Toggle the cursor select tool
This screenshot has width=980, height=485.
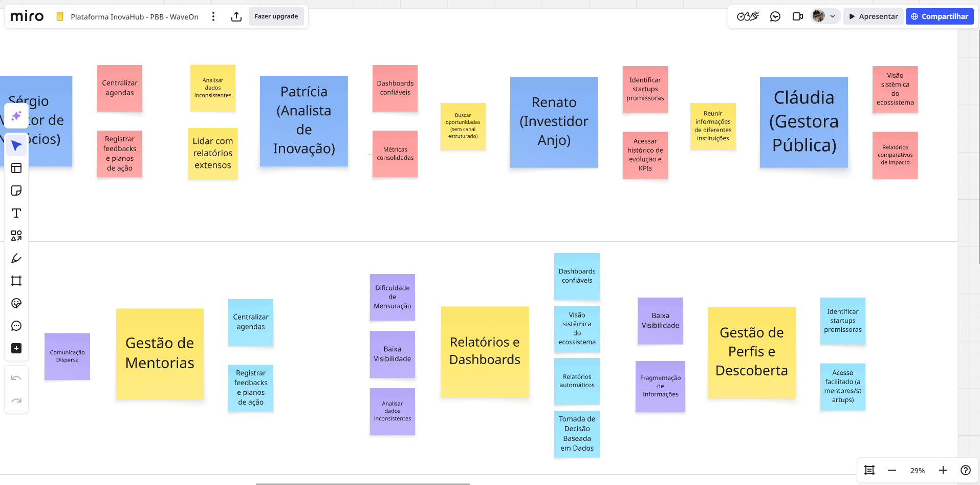coord(16,145)
